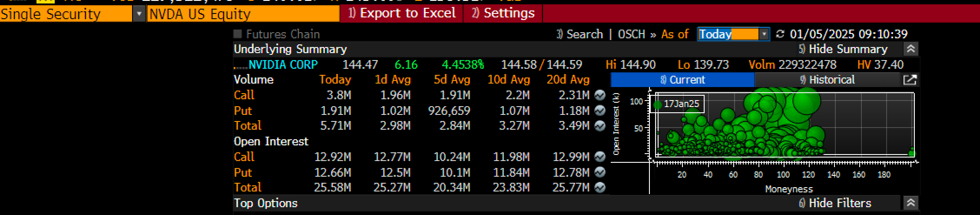Click the put open interest 12.66M
980x215 pixels.
(333, 172)
